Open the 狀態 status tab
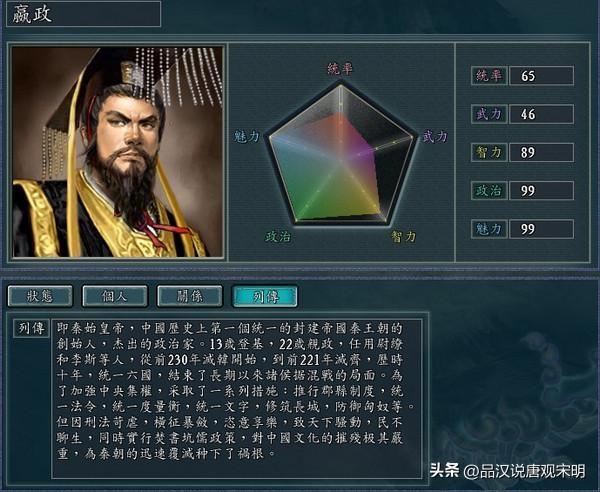This screenshot has width=600, height=492. pos(40,296)
